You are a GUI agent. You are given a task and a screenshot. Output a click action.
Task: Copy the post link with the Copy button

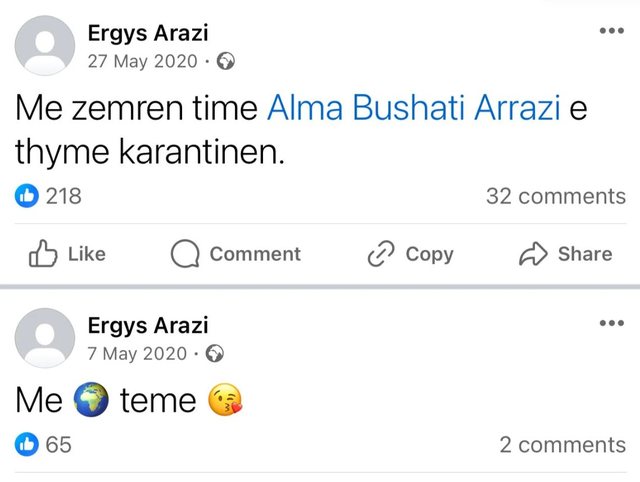(x=410, y=254)
